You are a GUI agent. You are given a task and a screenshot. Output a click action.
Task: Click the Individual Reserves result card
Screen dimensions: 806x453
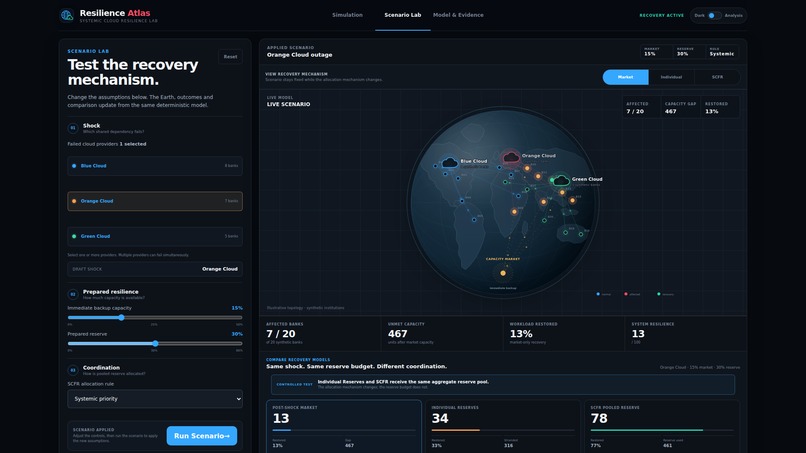[502, 427]
